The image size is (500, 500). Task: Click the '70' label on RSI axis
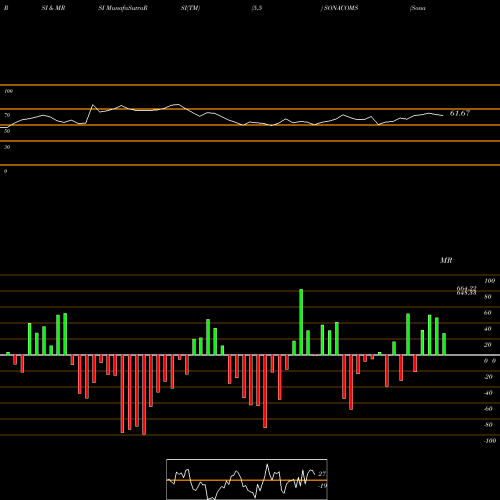tap(7, 115)
